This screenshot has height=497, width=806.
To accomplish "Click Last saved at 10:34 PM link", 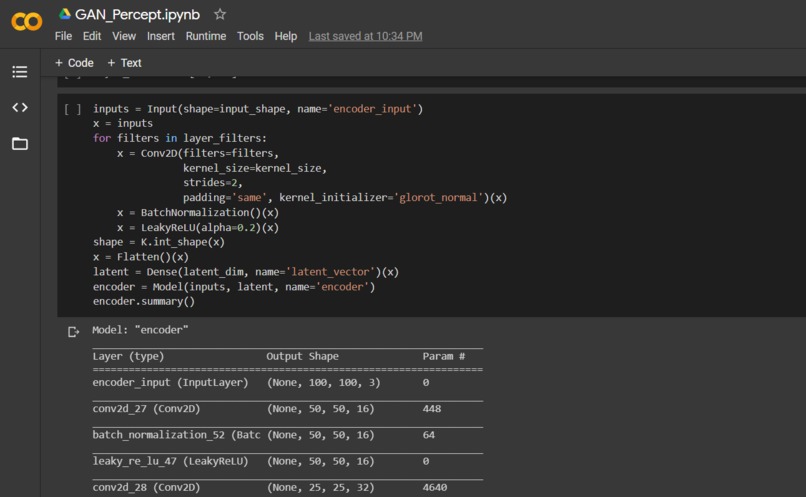I will [x=365, y=36].
